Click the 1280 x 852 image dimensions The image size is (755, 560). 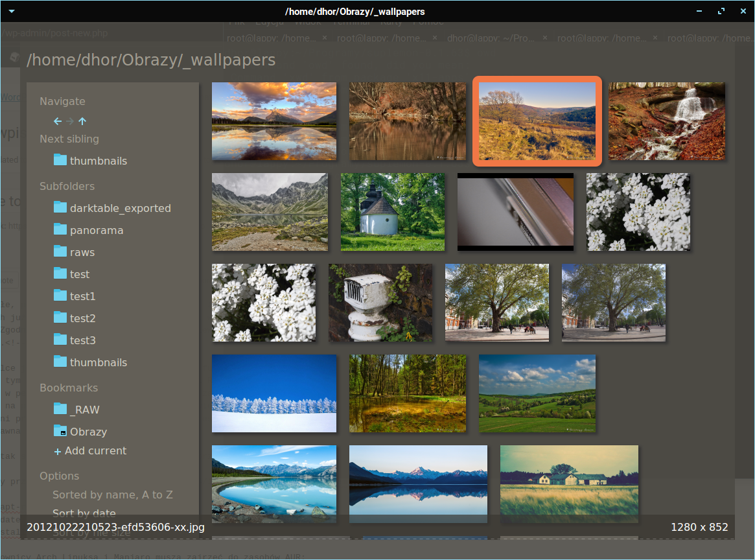699,527
